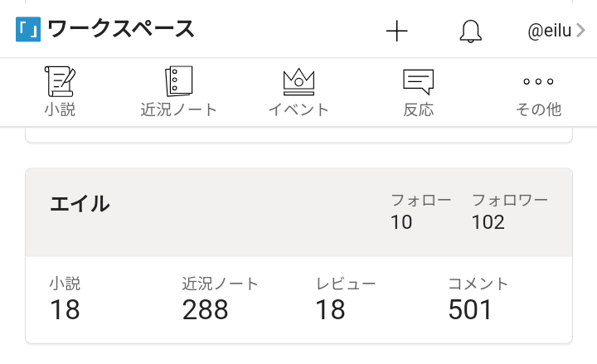Select the 反応 tab label
The height and width of the screenshot is (364, 597).
pos(418,109)
